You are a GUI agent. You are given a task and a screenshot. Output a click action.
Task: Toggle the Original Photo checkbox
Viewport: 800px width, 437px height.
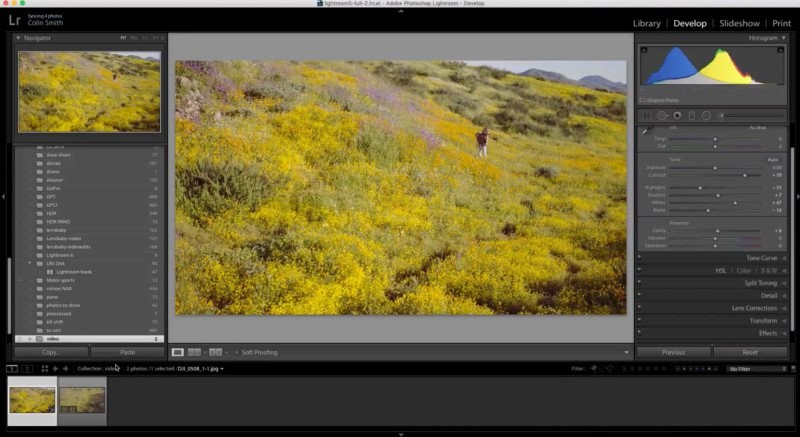tap(642, 100)
